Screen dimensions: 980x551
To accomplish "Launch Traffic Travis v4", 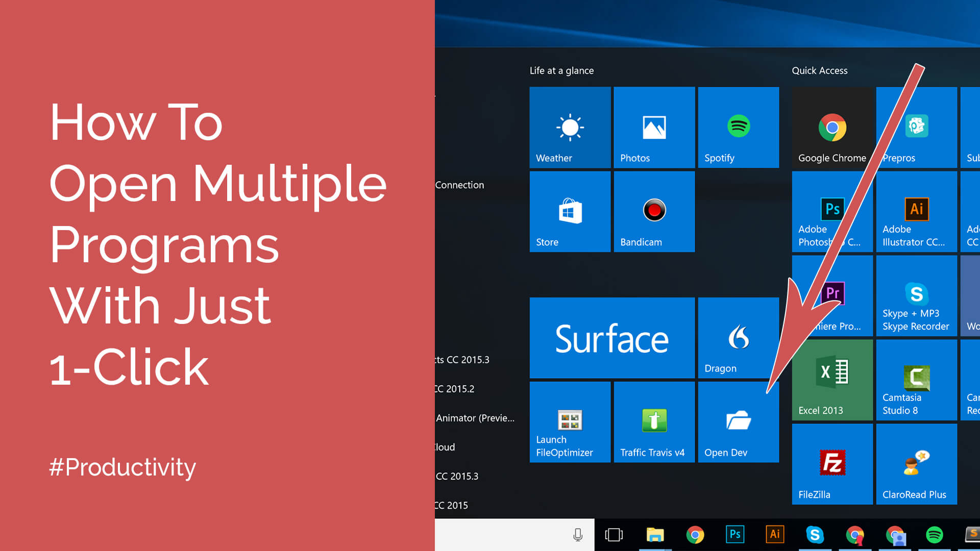I will [x=654, y=422].
